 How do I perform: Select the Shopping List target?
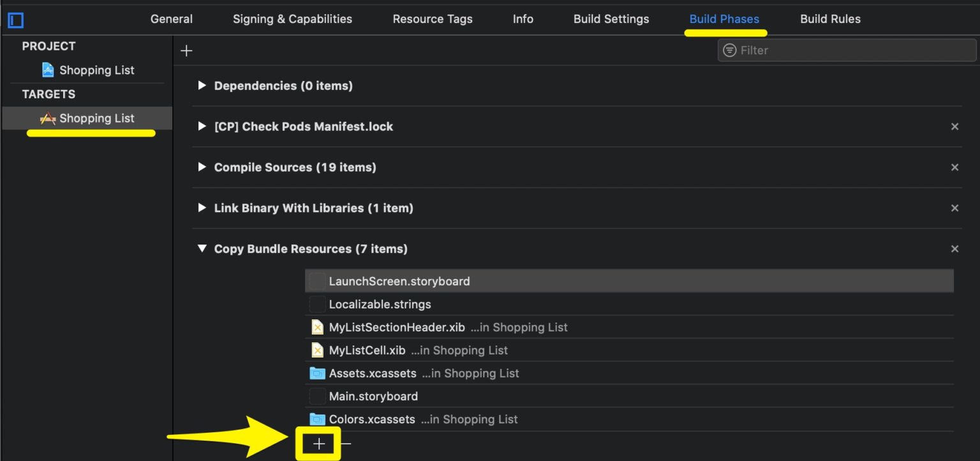96,118
